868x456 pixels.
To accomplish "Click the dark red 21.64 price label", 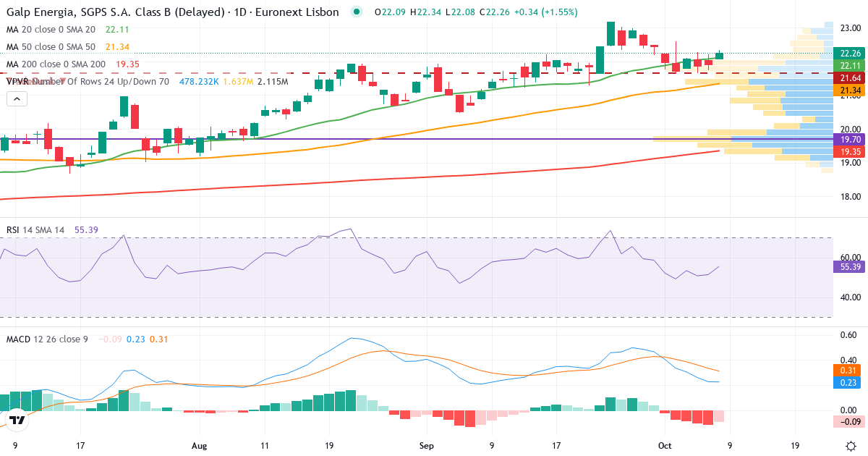I will coord(849,77).
